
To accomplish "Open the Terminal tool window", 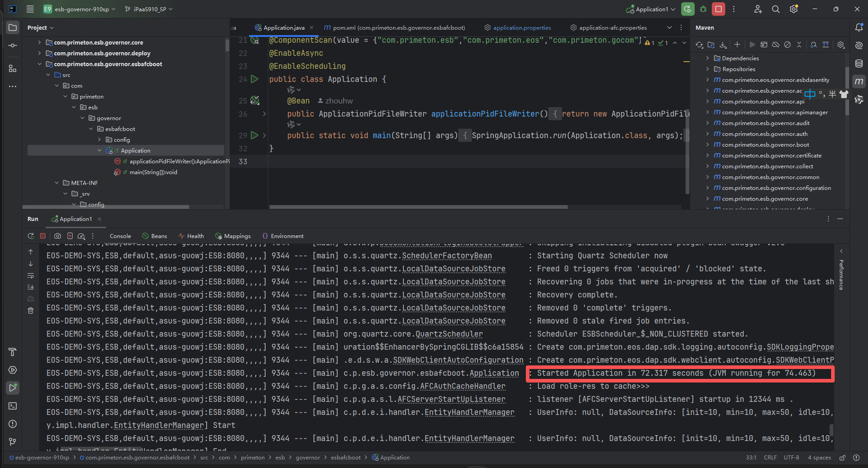I will pyautogui.click(x=13, y=406).
